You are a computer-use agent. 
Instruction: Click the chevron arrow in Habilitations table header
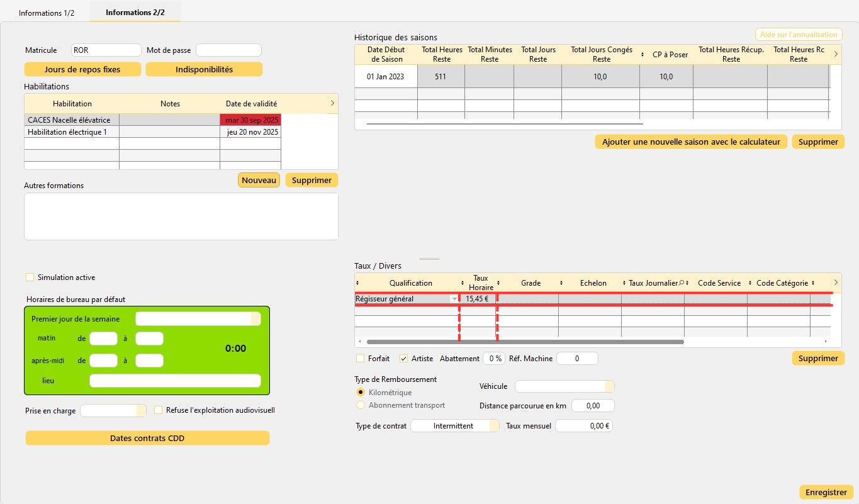pyautogui.click(x=332, y=103)
